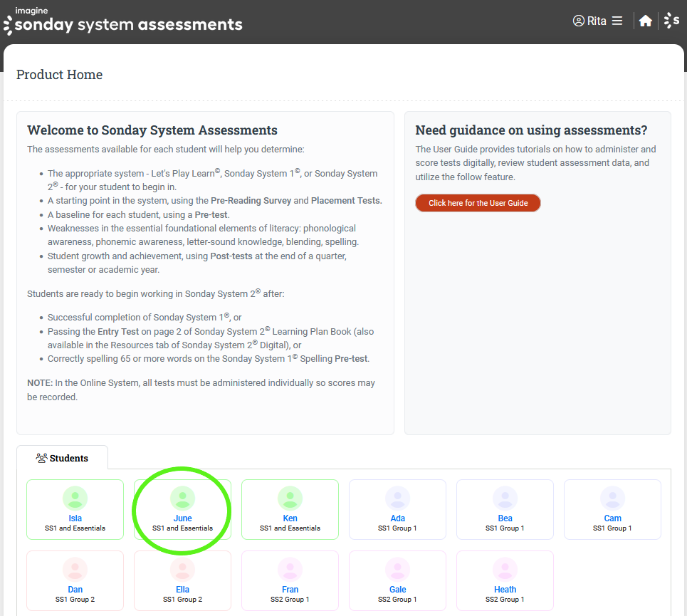Click the home icon in header
687x616 pixels.
pos(645,21)
